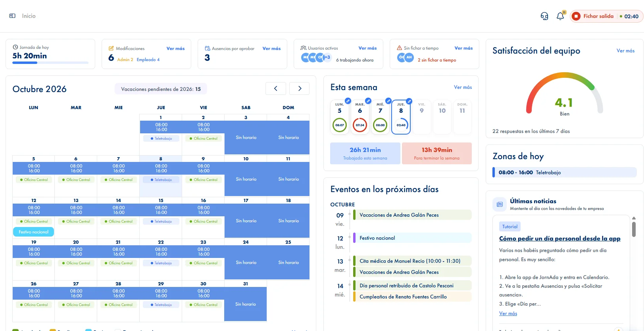Viewport: 644px width, 331px height.
Task: Click the Vacaciones pendientes de 2026 badge
Action: point(161,89)
